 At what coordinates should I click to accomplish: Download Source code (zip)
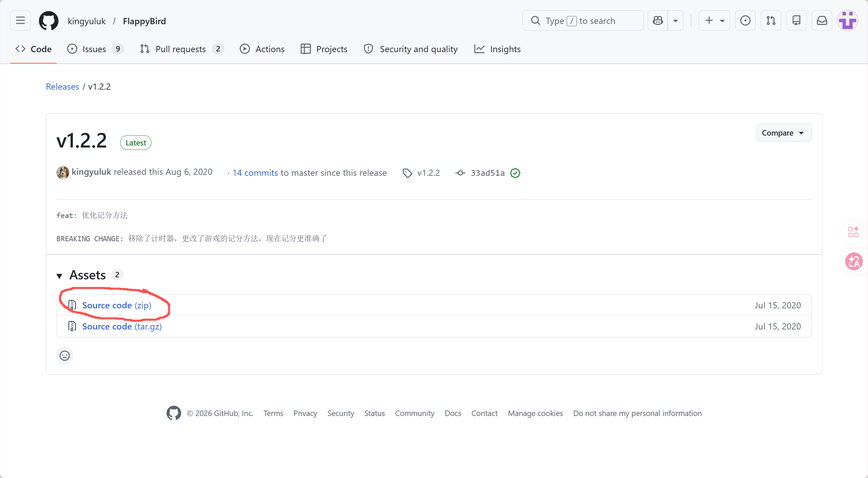coord(117,305)
